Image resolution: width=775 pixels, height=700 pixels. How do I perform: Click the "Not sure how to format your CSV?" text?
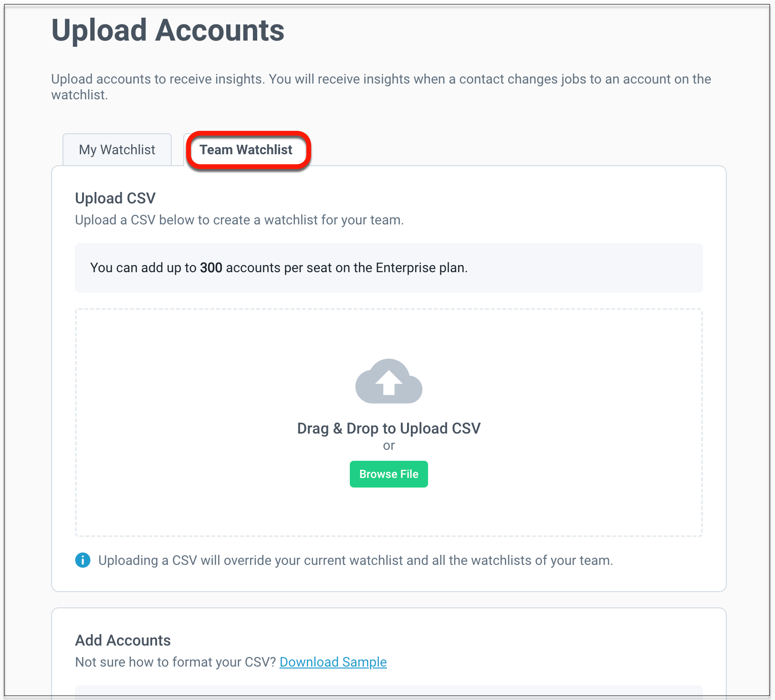176,662
